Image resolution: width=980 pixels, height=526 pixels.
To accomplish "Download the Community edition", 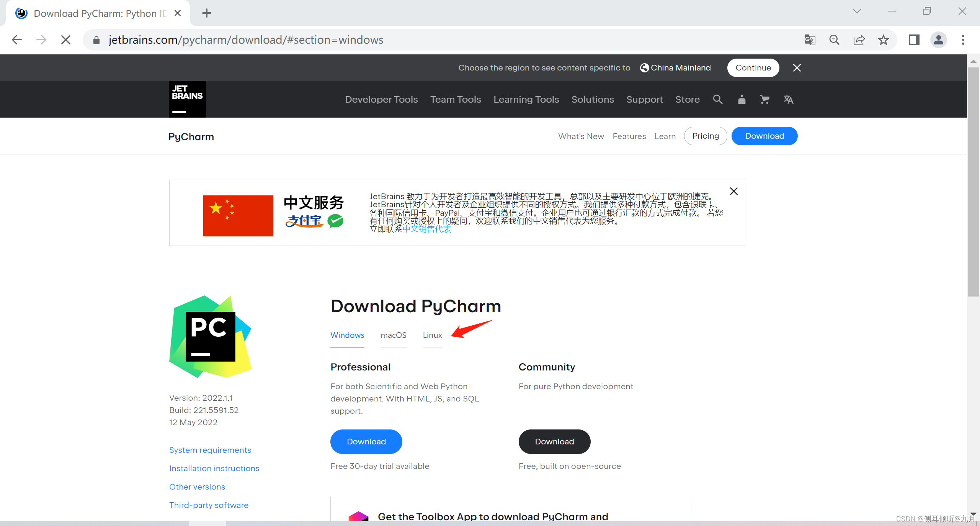I will (x=554, y=442).
